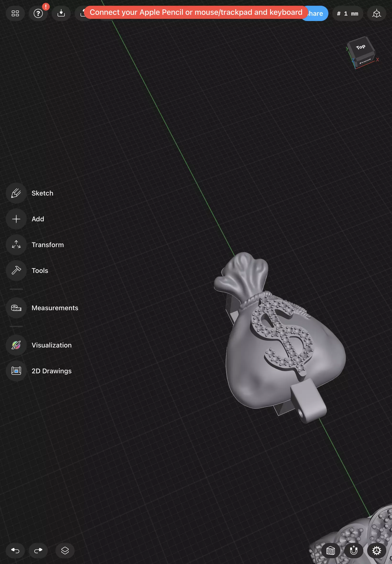Toggle the section view icon

click(x=331, y=550)
